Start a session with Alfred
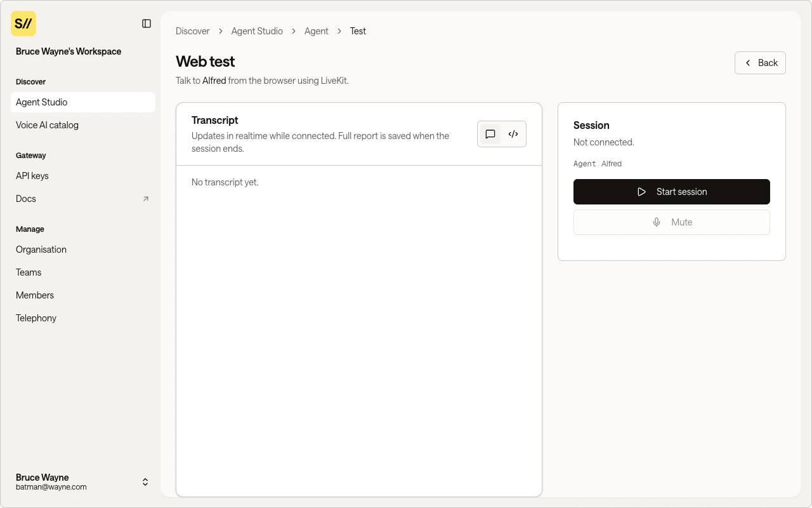Viewport: 812px width, 508px height. [x=671, y=192]
